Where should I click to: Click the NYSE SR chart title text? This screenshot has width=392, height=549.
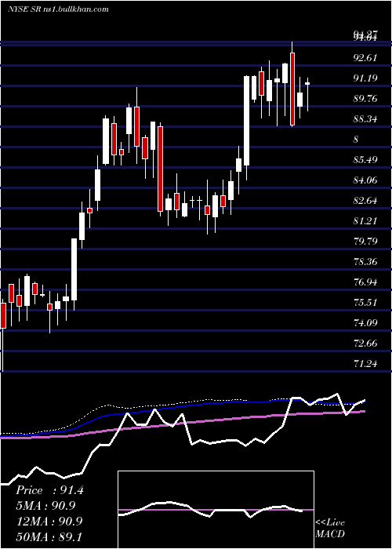coord(58,9)
